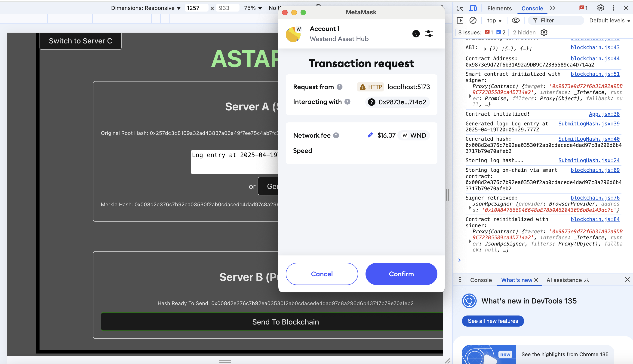Click the console prompt chevron
633x364 pixels.
click(x=460, y=260)
